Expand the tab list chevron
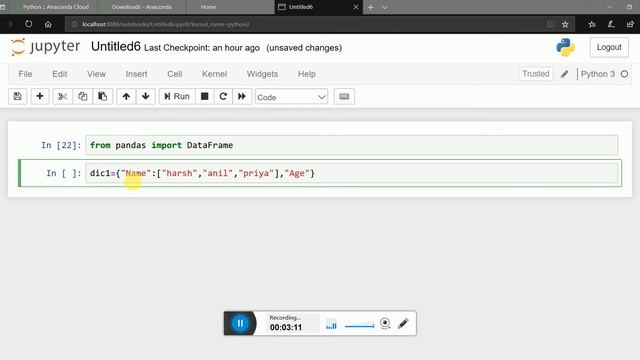The image size is (640, 360). (384, 7)
